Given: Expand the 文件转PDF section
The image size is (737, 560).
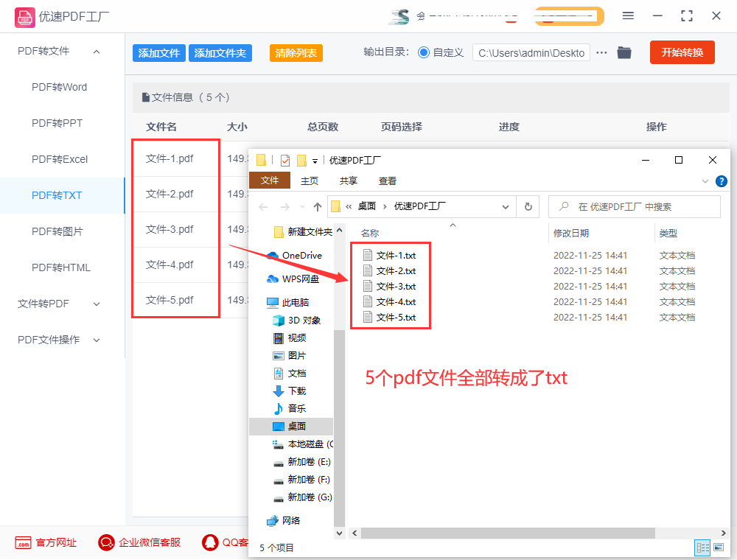Looking at the screenshot, I should [97, 304].
